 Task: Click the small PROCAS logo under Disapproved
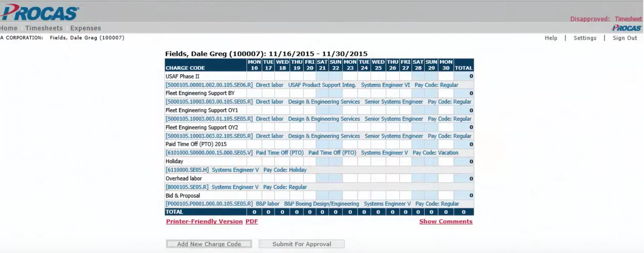[626, 28]
